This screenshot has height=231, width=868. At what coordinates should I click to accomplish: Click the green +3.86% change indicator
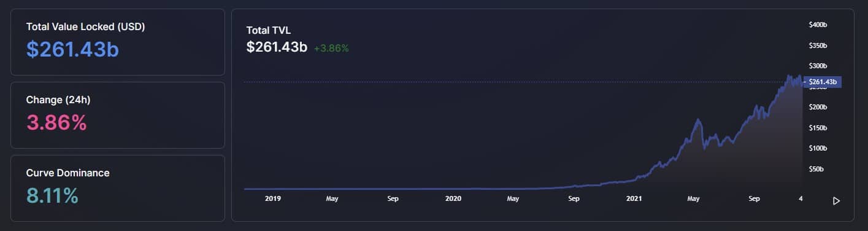[x=331, y=48]
